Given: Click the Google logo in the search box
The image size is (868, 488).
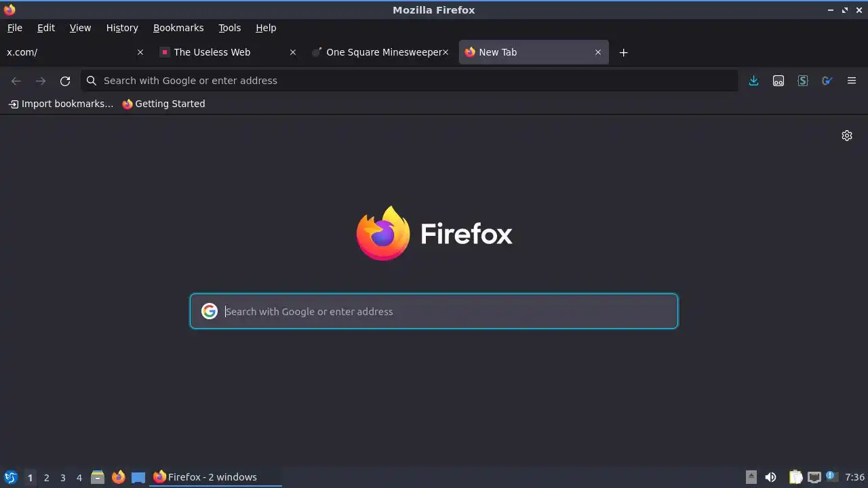Looking at the screenshot, I should (x=210, y=311).
